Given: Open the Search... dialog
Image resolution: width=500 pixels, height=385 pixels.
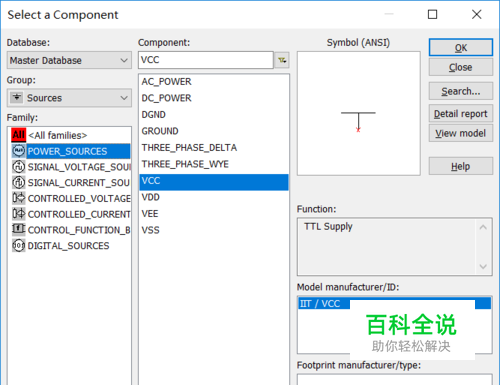Looking at the screenshot, I should coord(461,91).
